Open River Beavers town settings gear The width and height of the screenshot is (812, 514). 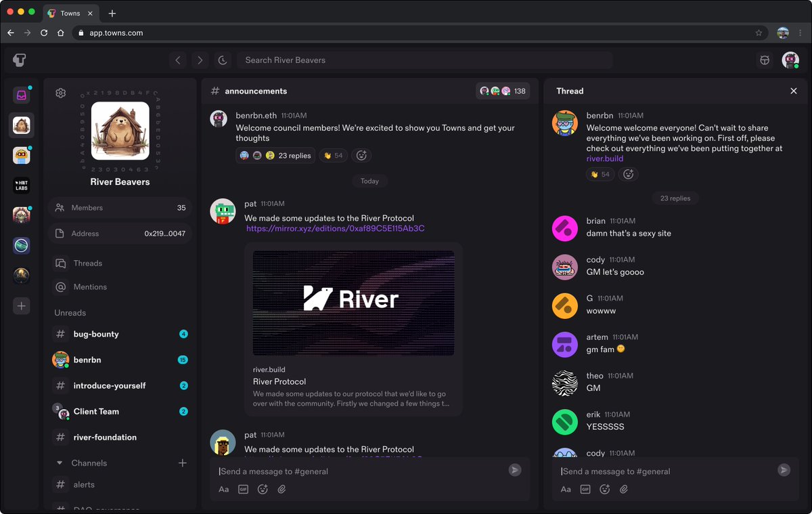[x=60, y=93]
